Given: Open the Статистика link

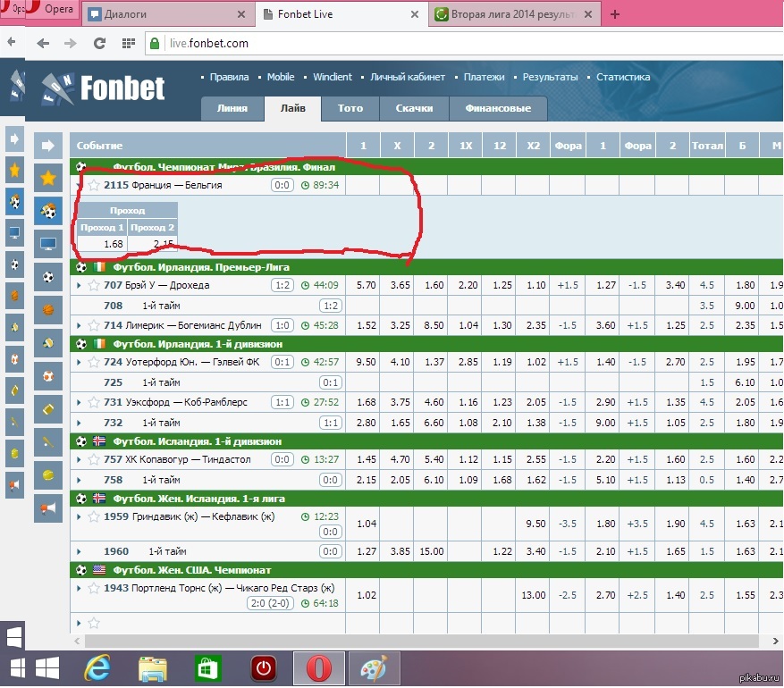Looking at the screenshot, I should [x=623, y=77].
